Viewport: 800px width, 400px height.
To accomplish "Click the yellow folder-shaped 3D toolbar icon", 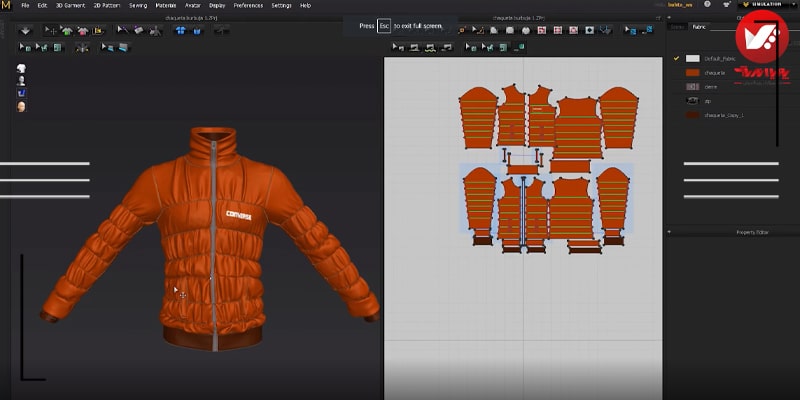I will pos(98,31).
